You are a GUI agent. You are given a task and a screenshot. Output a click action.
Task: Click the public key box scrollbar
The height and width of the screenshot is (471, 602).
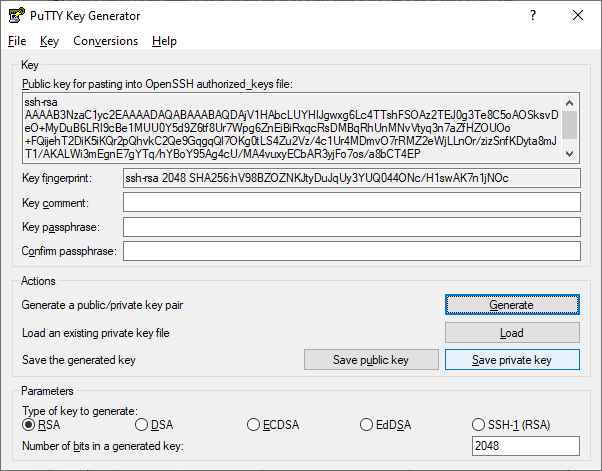coord(570,126)
